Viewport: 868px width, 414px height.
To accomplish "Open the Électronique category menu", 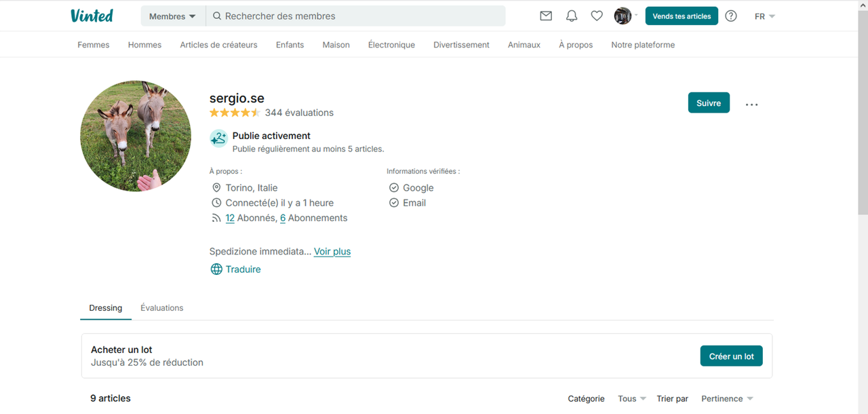I will coord(391,45).
